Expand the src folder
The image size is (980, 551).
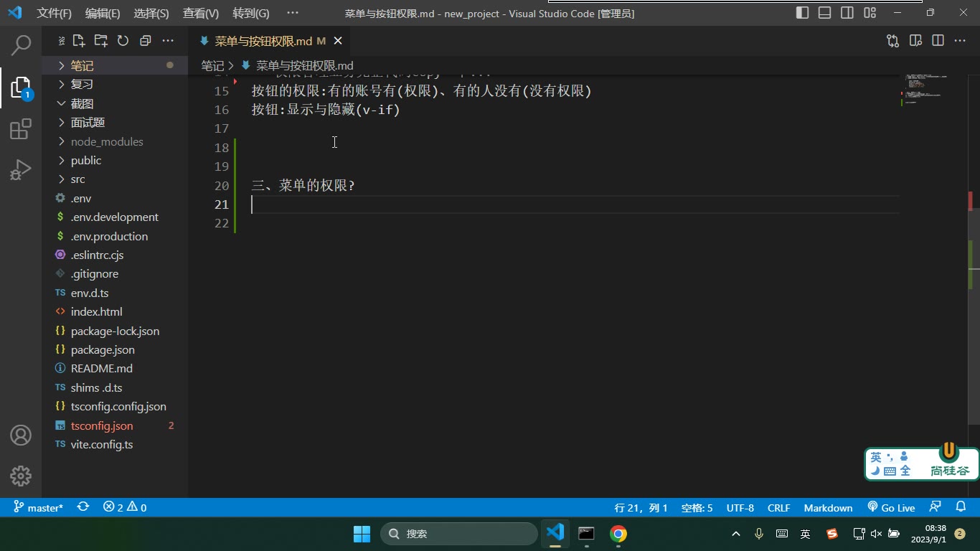[x=116, y=179]
